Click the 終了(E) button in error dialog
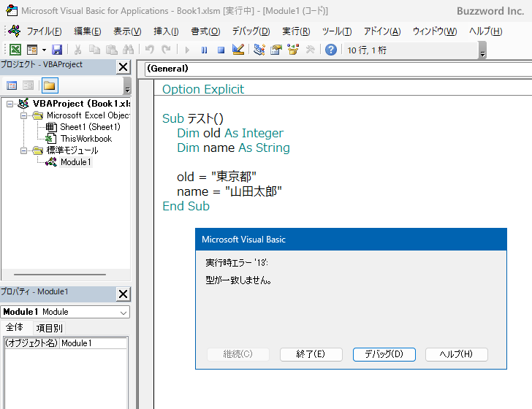The width and height of the screenshot is (532, 409). click(x=311, y=354)
